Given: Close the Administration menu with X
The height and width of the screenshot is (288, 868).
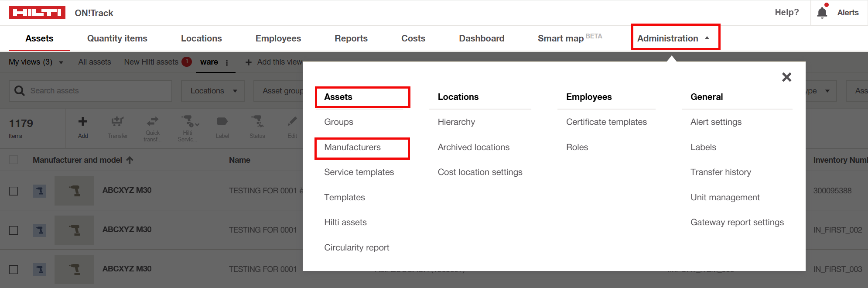Looking at the screenshot, I should click(x=786, y=77).
